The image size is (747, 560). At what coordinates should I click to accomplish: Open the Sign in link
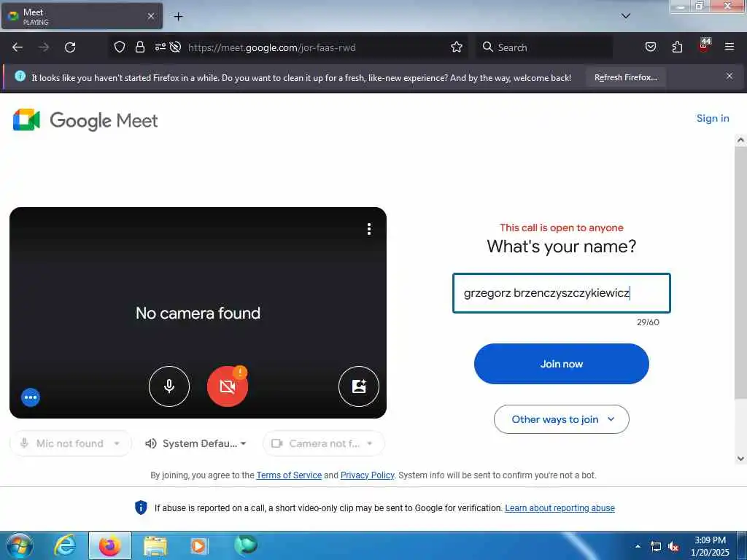712,118
